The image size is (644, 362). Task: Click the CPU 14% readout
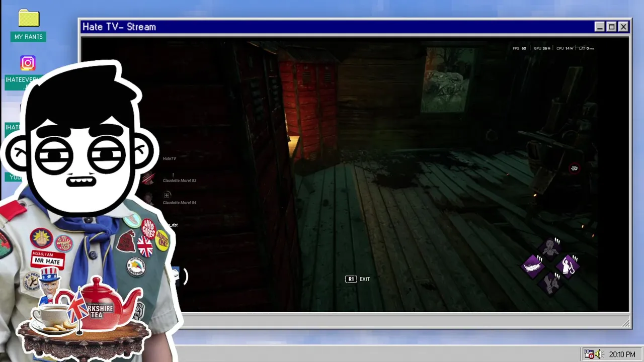(565, 48)
